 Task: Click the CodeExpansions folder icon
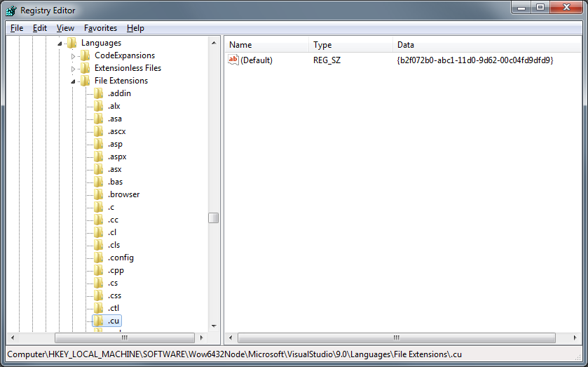[x=86, y=55]
